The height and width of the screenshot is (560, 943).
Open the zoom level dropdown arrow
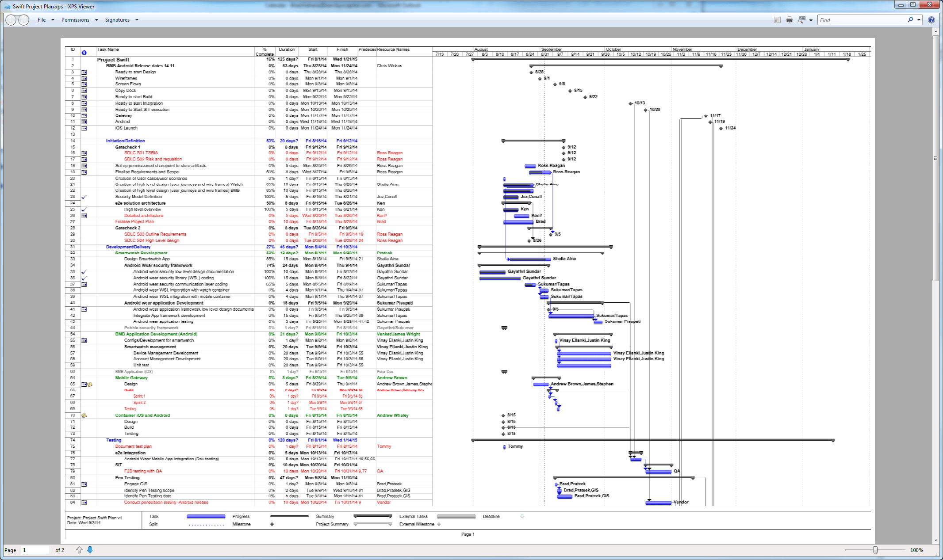tap(811, 20)
